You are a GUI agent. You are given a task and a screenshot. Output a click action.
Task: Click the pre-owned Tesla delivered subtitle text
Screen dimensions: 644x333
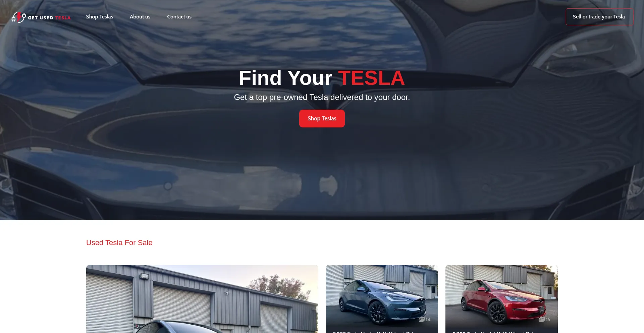[x=322, y=97]
